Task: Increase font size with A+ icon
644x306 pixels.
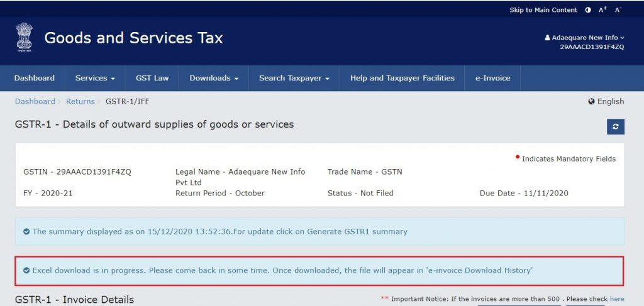Action: (602, 10)
